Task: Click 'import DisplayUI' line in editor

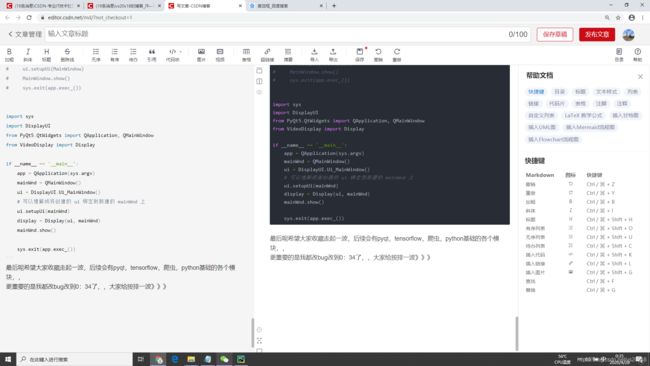Action: (x=28, y=126)
